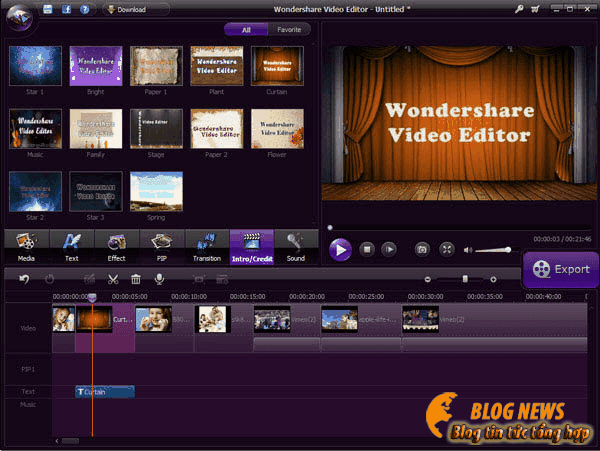Select the Music intro template
Screen dimensions: 600x451
[35, 129]
